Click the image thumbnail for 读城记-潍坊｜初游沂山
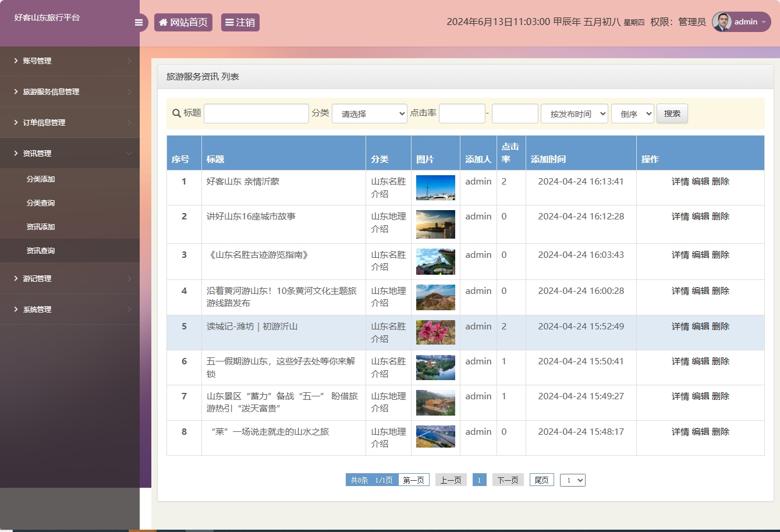 coord(435,332)
